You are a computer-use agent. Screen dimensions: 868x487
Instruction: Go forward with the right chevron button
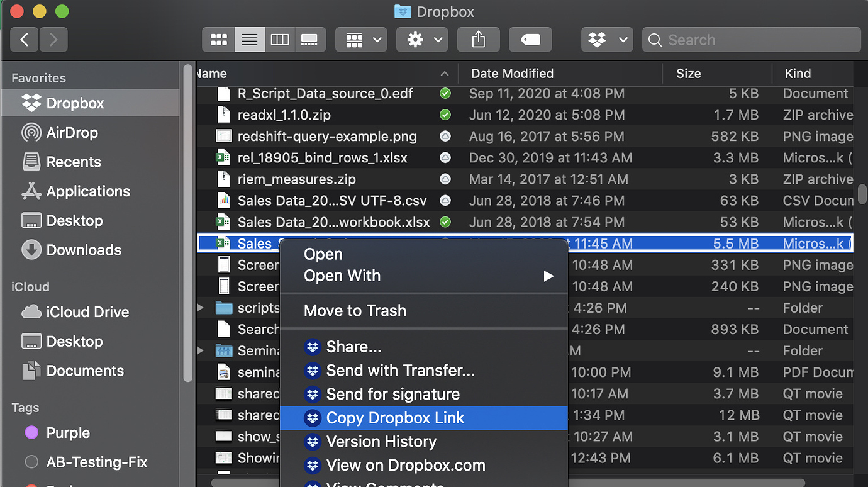click(53, 40)
